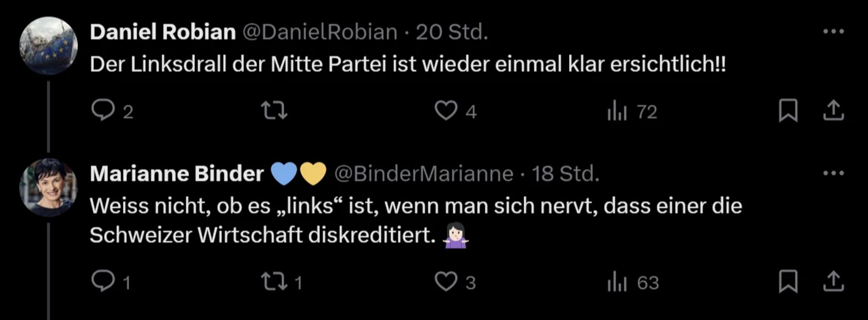This screenshot has height=320, width=868.
Task: Open the 20 Std. timestamp link
Action: [x=452, y=32]
